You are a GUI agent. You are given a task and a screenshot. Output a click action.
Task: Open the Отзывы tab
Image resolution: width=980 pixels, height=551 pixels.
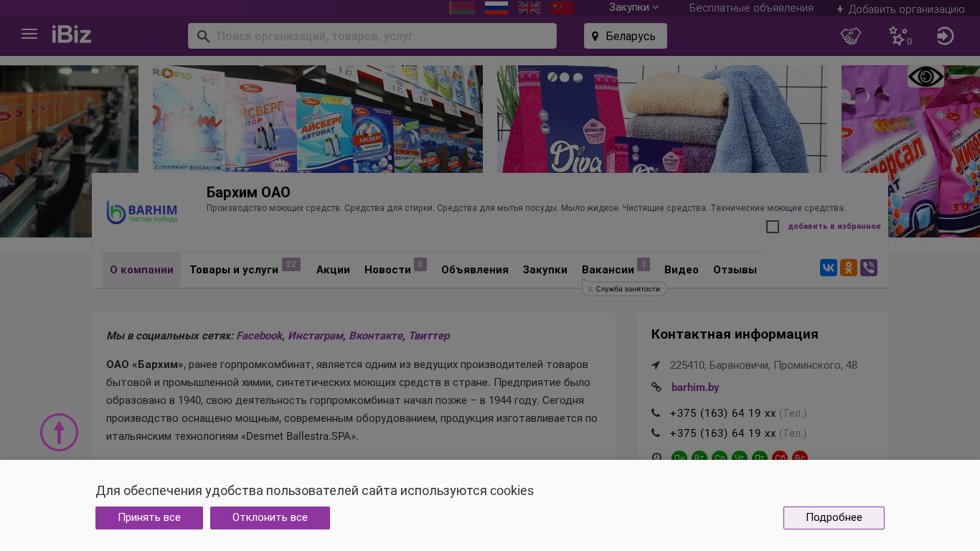[735, 270]
